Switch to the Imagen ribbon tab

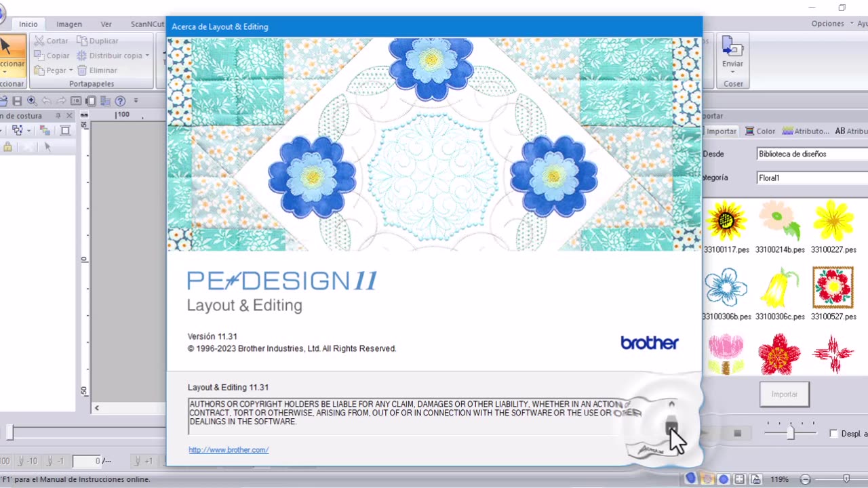[69, 24]
